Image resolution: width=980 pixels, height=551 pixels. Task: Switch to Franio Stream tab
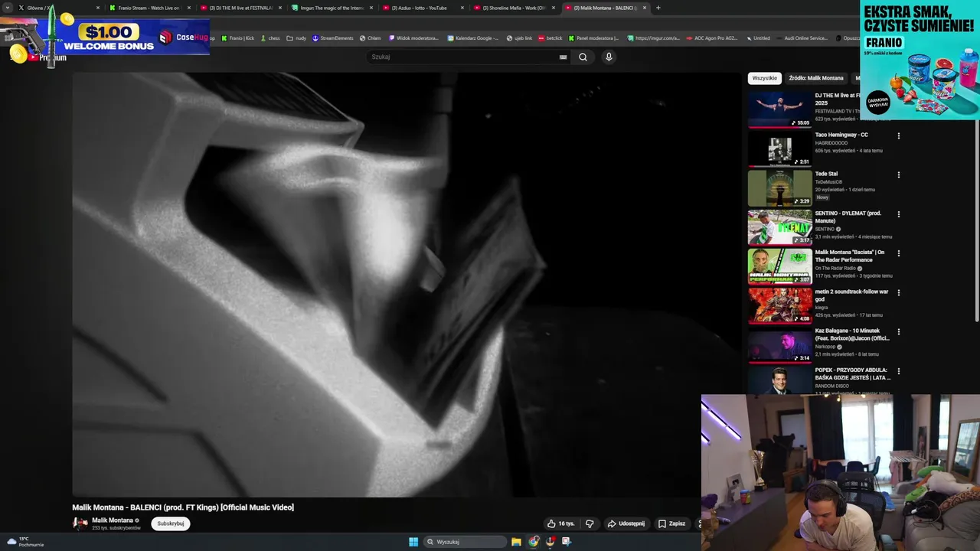(149, 8)
